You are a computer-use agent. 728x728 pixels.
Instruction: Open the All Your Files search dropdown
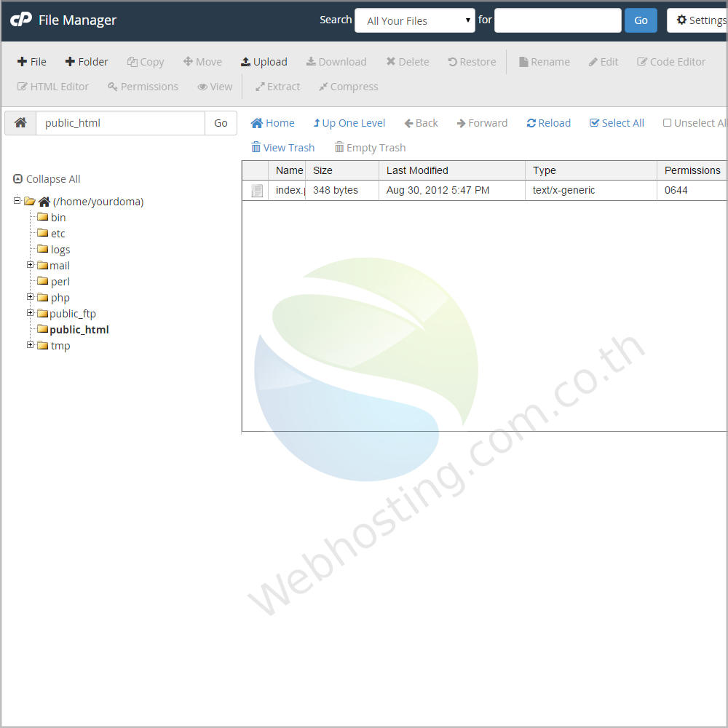(414, 20)
